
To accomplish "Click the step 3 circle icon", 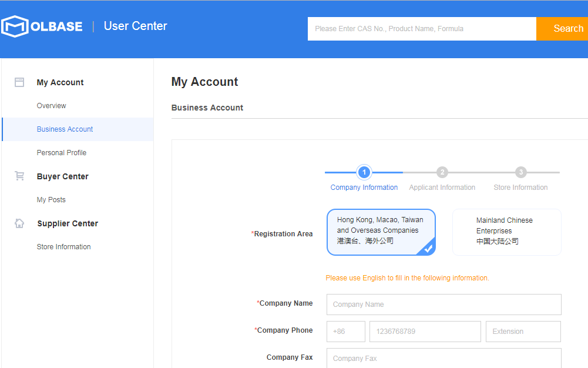I will (x=520, y=172).
